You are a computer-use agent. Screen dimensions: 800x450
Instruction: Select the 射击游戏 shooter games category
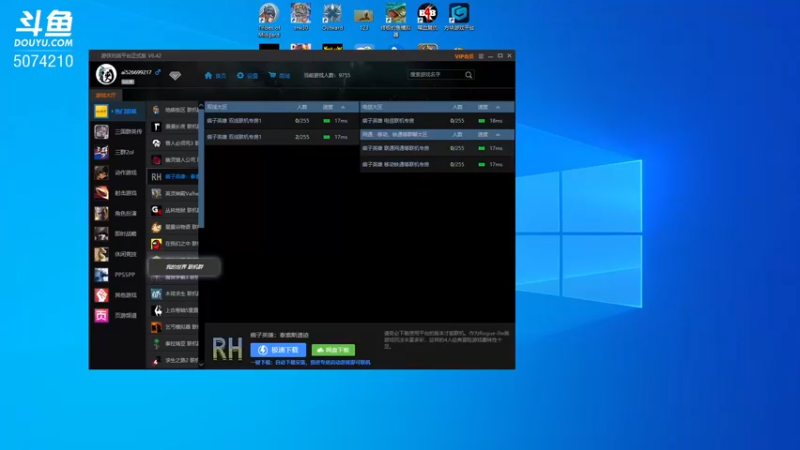[x=117, y=193]
